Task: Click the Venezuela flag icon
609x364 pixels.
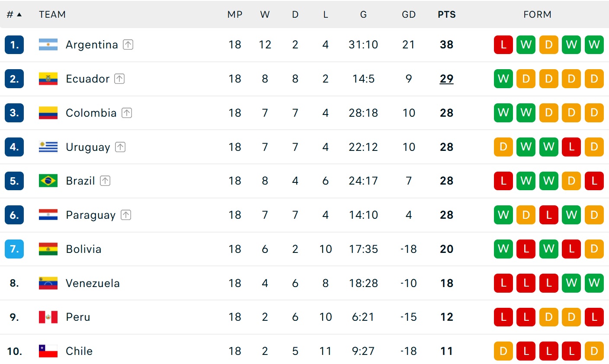Action: point(48,283)
